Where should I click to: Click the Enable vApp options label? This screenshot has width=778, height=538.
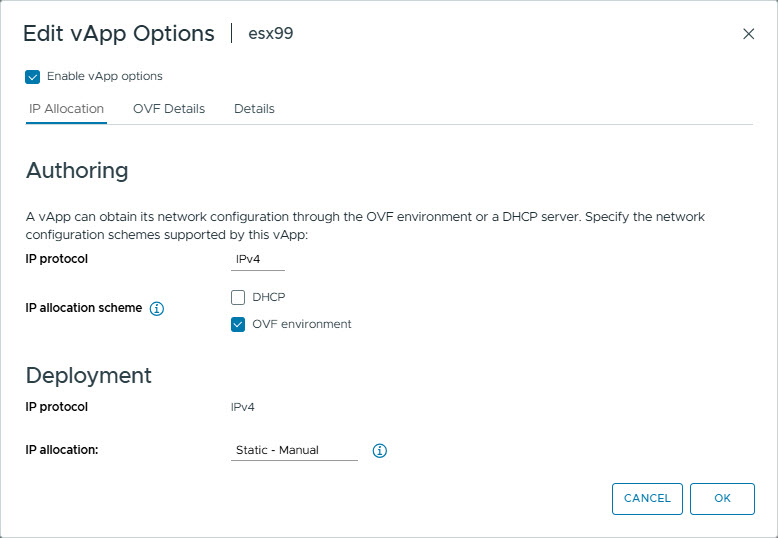105,76
